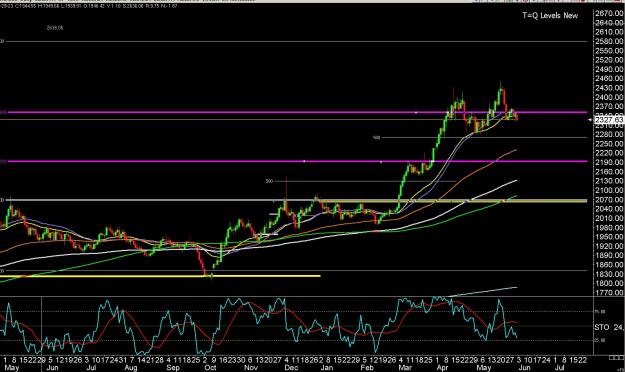Image resolution: width=625 pixels, height=372 pixels.
Task: Click the 2190.00 price axis label
Action: [x=609, y=162]
